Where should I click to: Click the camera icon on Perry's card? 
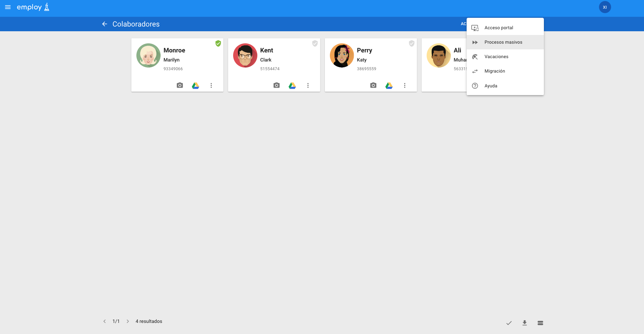click(373, 85)
